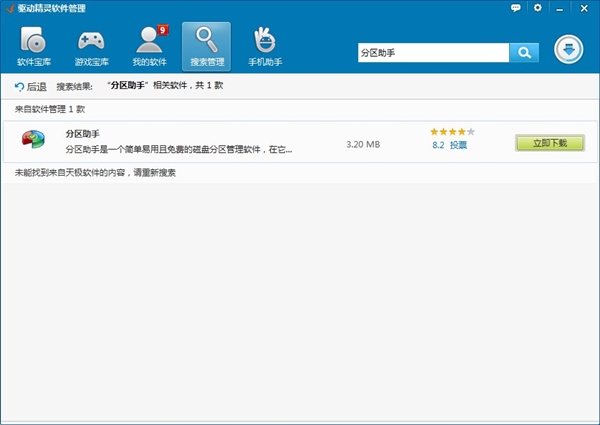Open the 软件宝库 software library
This screenshot has height=425, width=600.
click(x=34, y=46)
